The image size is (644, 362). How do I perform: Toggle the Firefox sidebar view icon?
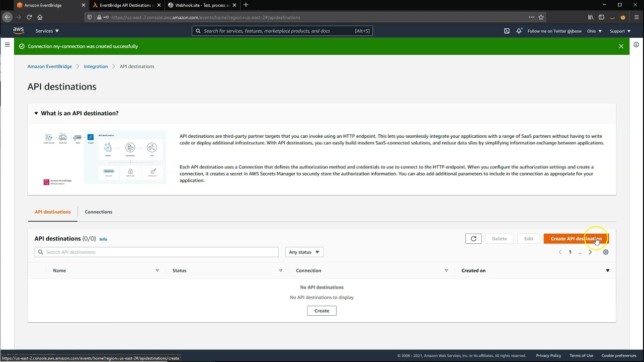click(601, 17)
